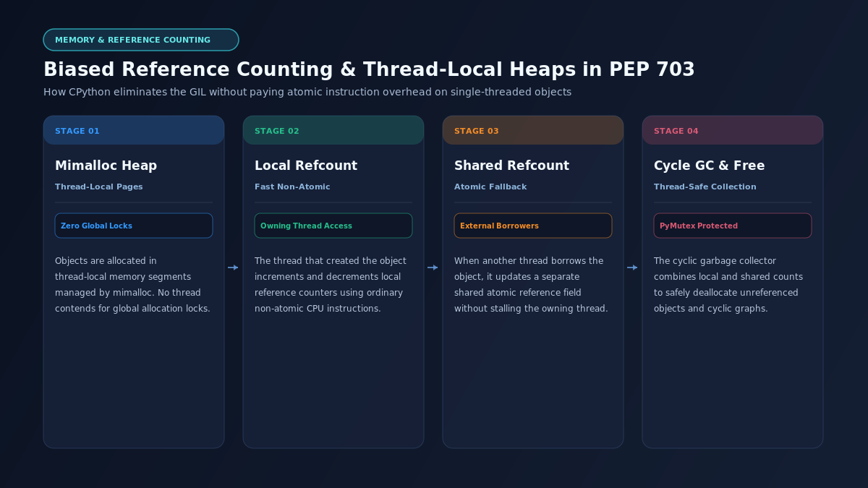868x488 pixels.
Task: Click the Mimalloc Heap card title
Action: tap(106, 166)
